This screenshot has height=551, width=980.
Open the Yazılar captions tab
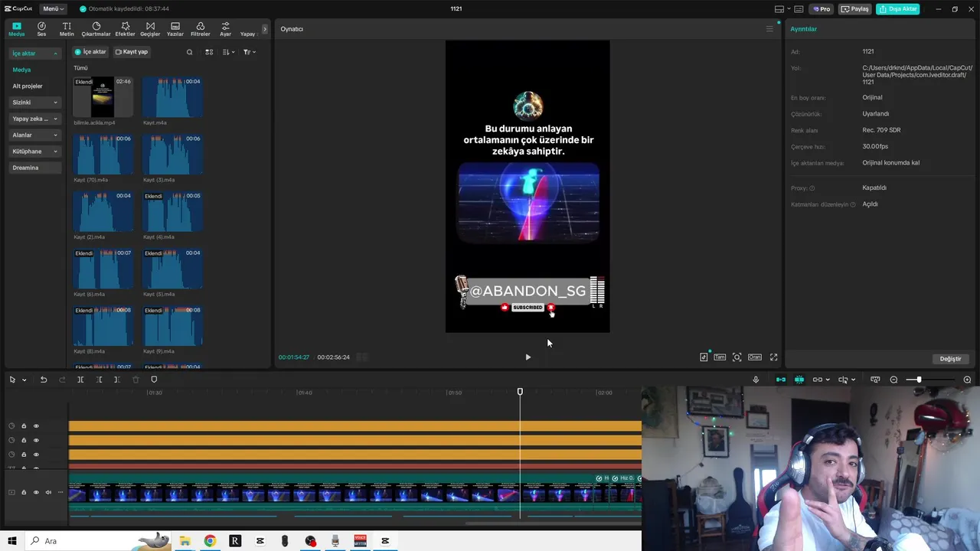175,29
